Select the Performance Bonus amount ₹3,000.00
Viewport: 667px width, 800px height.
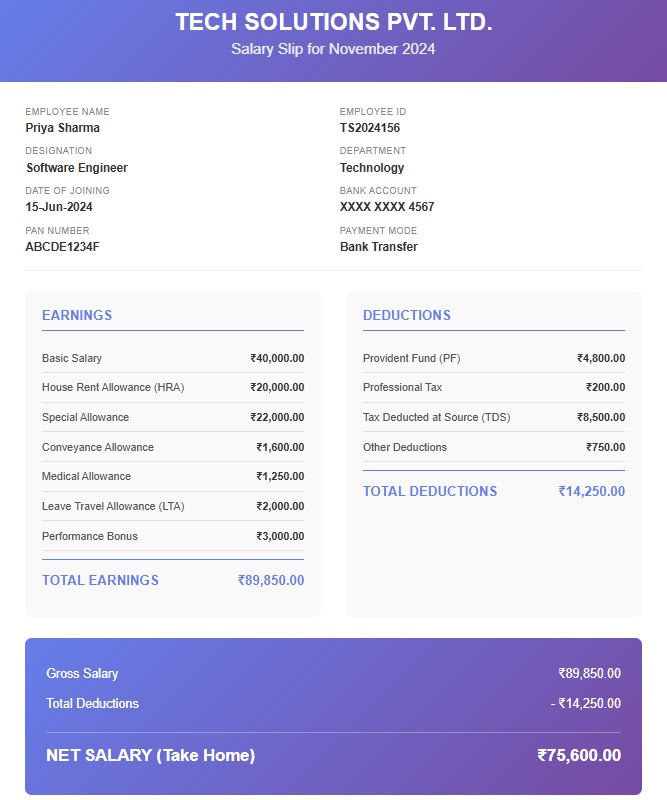[x=280, y=536]
